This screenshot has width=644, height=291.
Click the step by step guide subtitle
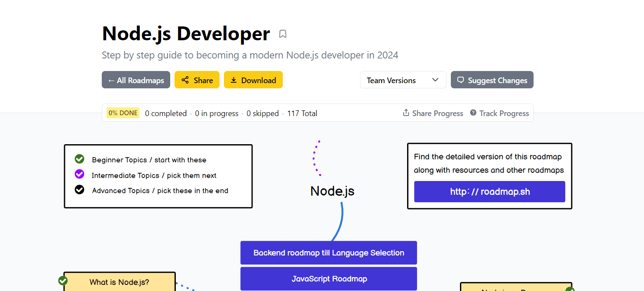[x=250, y=55]
